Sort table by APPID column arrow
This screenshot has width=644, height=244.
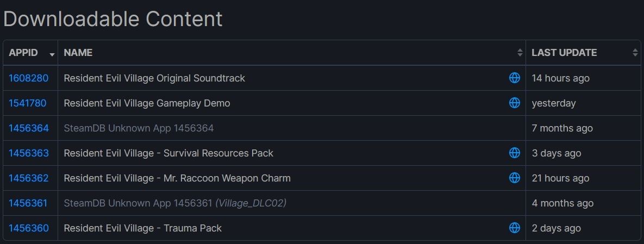(x=52, y=54)
